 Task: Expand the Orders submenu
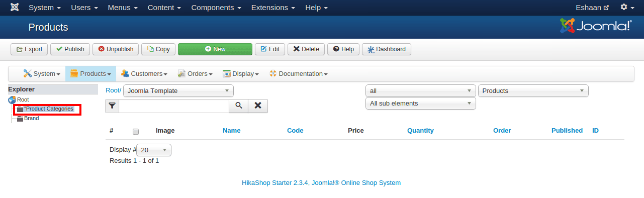point(196,74)
